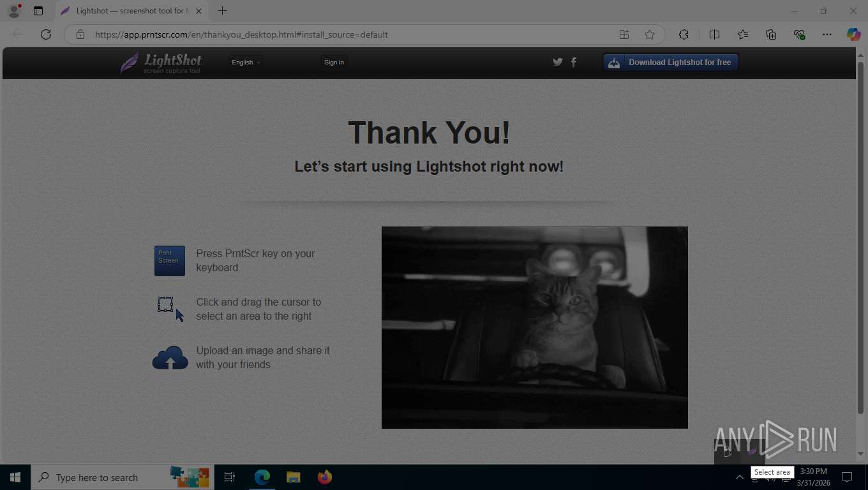Click the cloud upload icon
This screenshot has width=868, height=490.
point(170,358)
